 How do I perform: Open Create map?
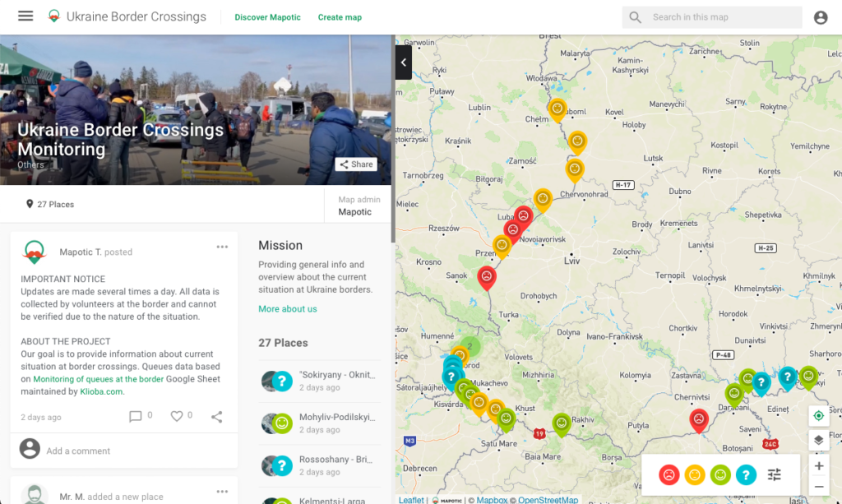[x=340, y=17]
